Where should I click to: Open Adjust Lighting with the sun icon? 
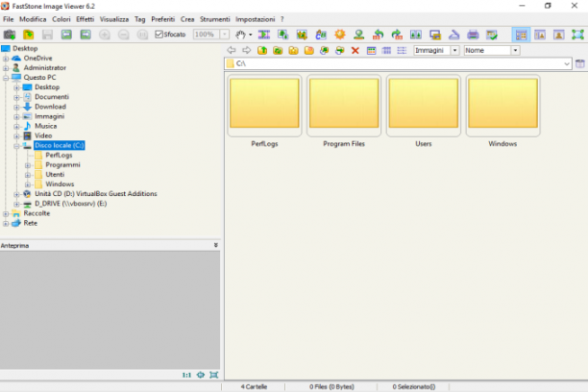(340, 35)
